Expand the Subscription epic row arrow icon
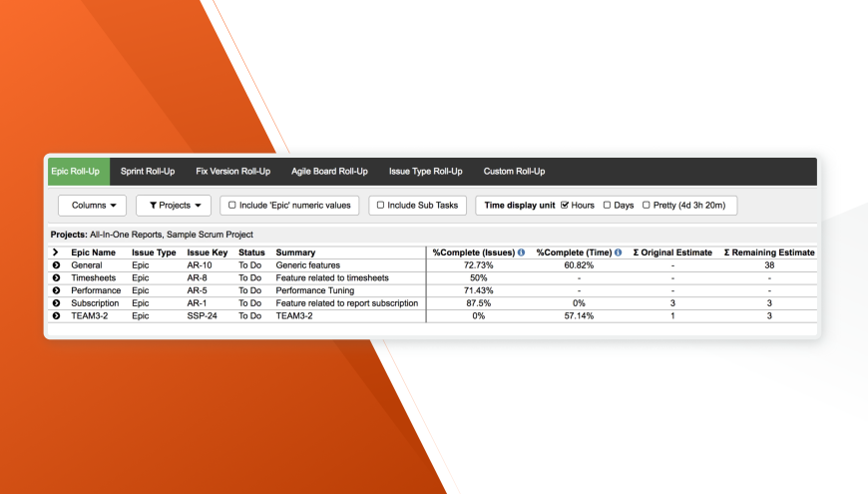 pyautogui.click(x=57, y=303)
